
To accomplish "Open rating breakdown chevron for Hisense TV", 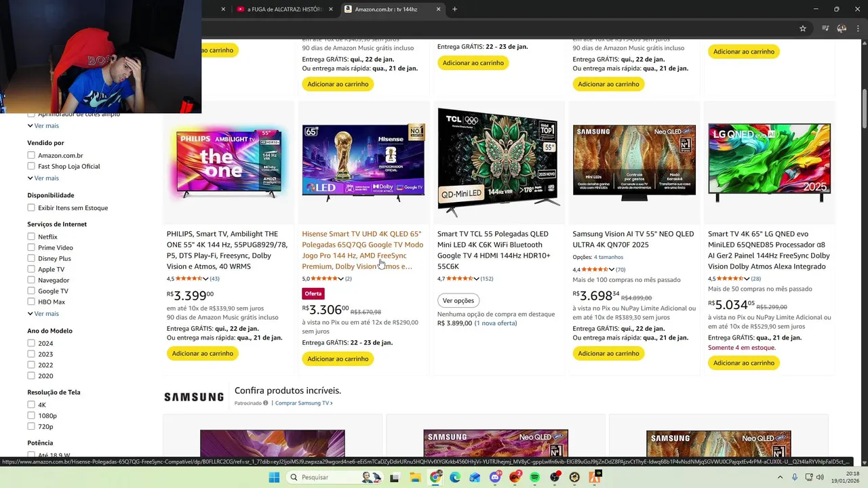I will pos(341,279).
